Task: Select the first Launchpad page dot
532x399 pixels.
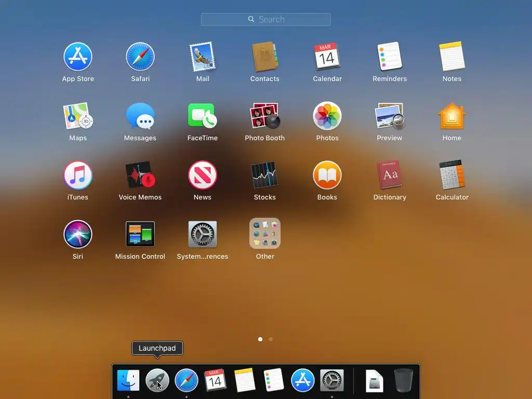Action: [260, 339]
